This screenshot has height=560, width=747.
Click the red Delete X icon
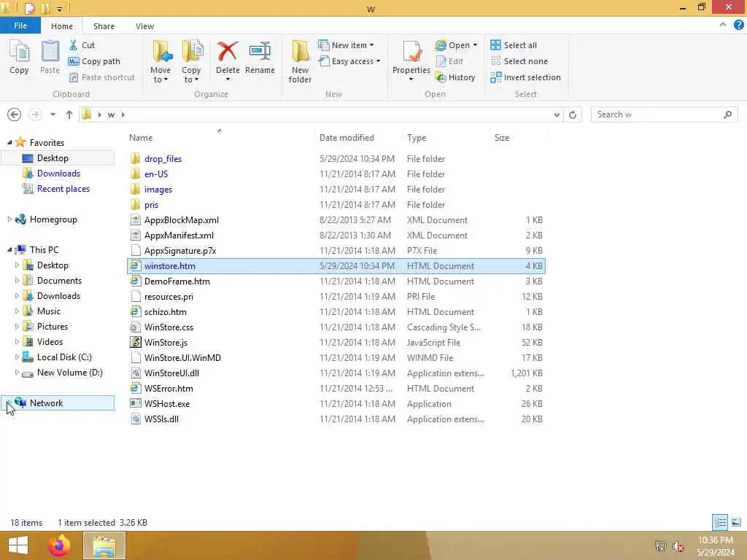pos(228,52)
